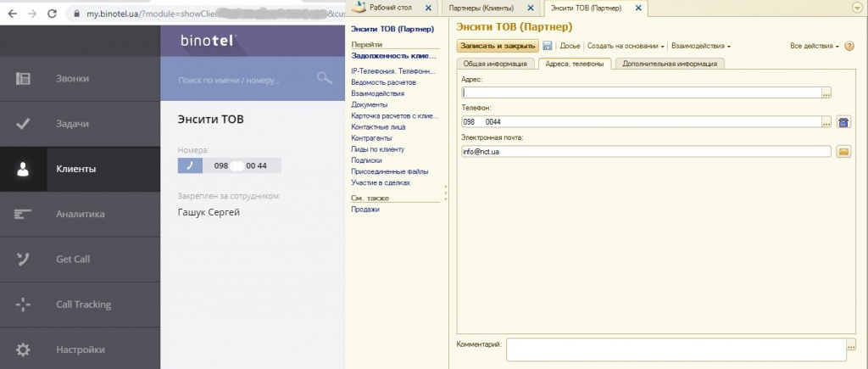
Task: Click the search magnifier icon
Action: pos(325,79)
